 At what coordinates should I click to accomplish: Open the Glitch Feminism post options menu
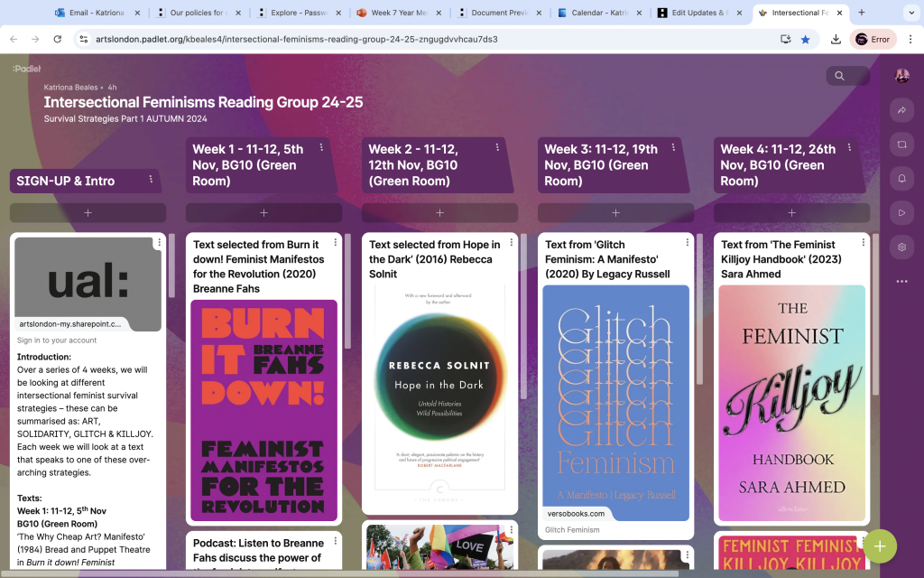[x=687, y=242]
